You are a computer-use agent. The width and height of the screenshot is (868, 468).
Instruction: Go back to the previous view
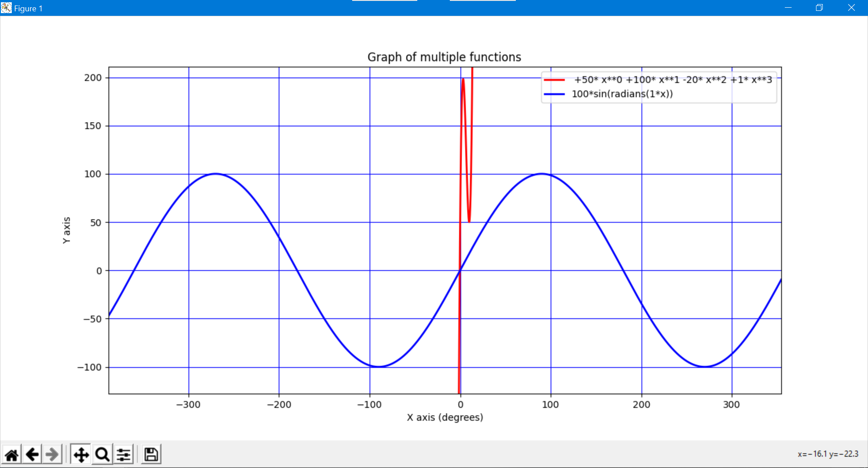tap(32, 454)
